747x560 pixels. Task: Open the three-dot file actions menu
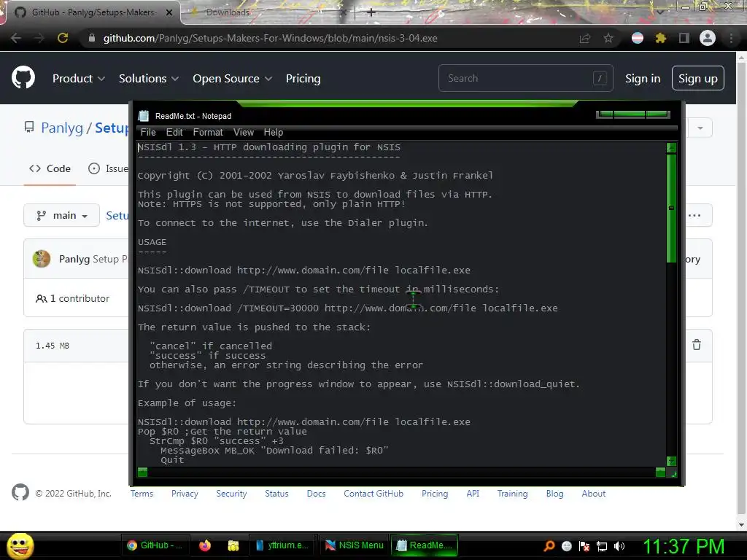(694, 215)
